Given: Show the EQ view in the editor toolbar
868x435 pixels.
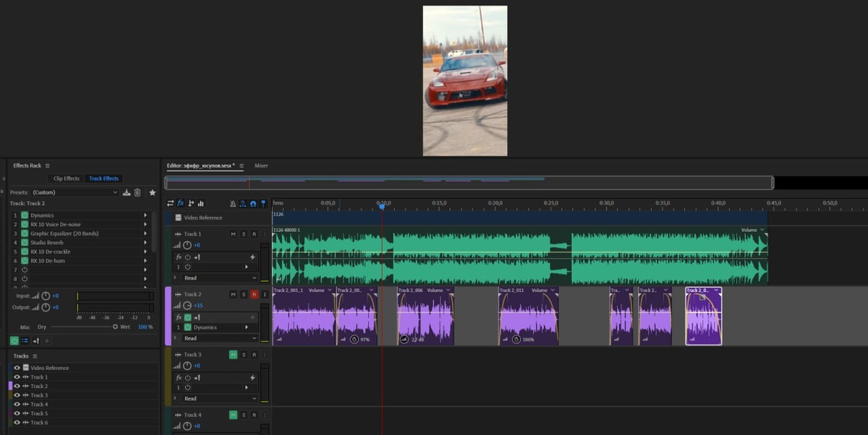Looking at the screenshot, I should (x=200, y=204).
